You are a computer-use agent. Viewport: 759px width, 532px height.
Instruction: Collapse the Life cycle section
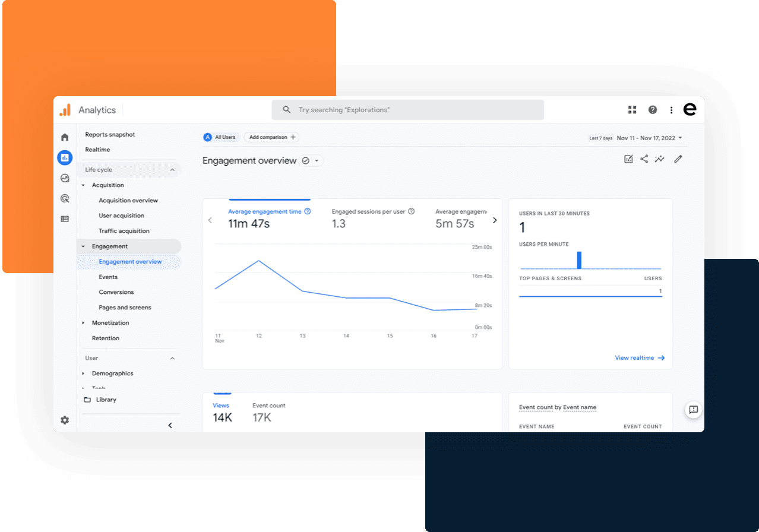pyautogui.click(x=172, y=170)
